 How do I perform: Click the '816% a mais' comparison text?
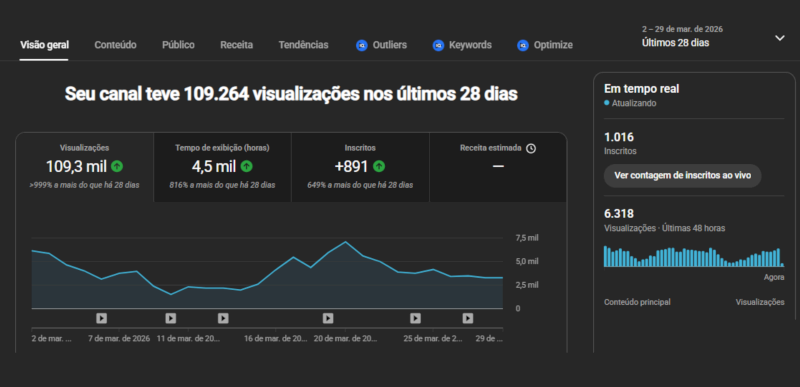click(x=222, y=185)
